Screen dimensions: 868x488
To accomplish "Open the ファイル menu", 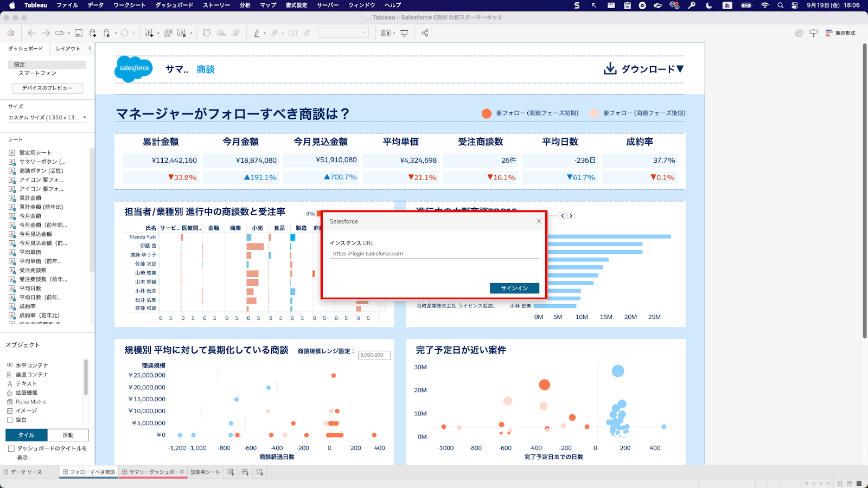I will click(x=67, y=5).
